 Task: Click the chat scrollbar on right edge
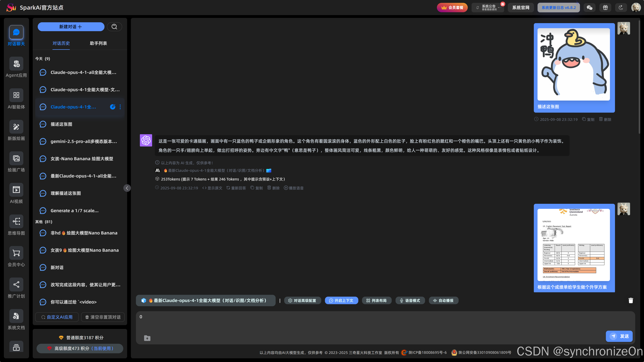(x=639, y=75)
